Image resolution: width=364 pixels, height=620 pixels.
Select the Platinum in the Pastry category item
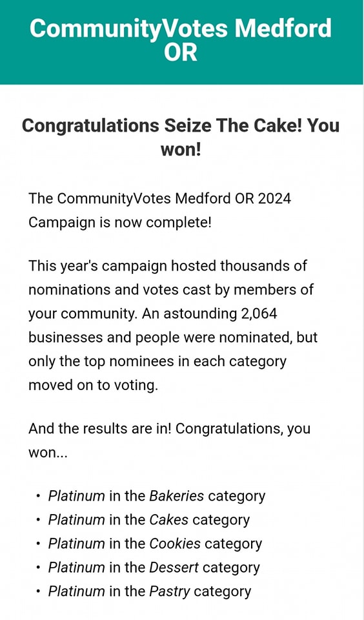pos(149,592)
